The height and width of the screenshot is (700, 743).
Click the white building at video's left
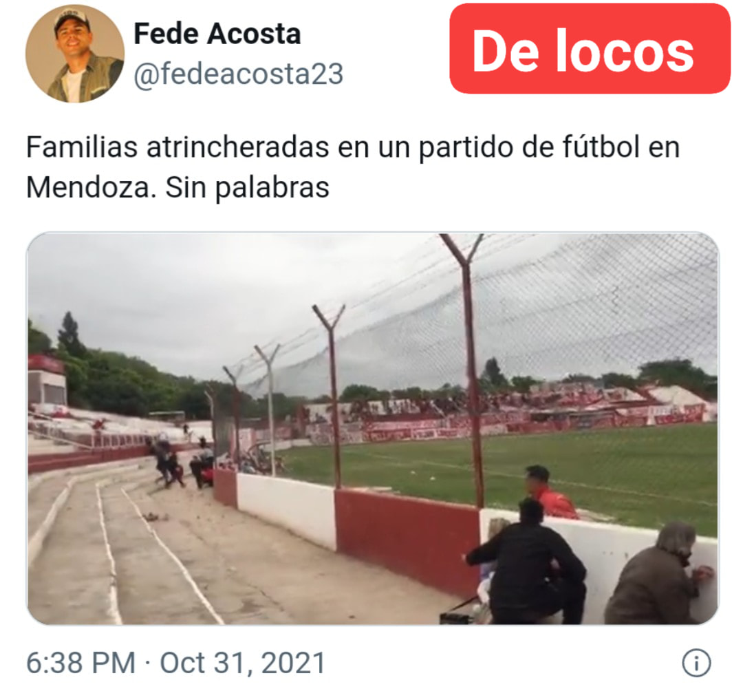coord(47,380)
